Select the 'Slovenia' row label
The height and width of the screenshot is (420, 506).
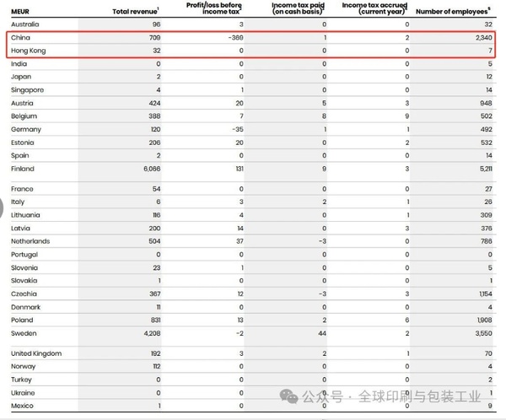(24, 267)
